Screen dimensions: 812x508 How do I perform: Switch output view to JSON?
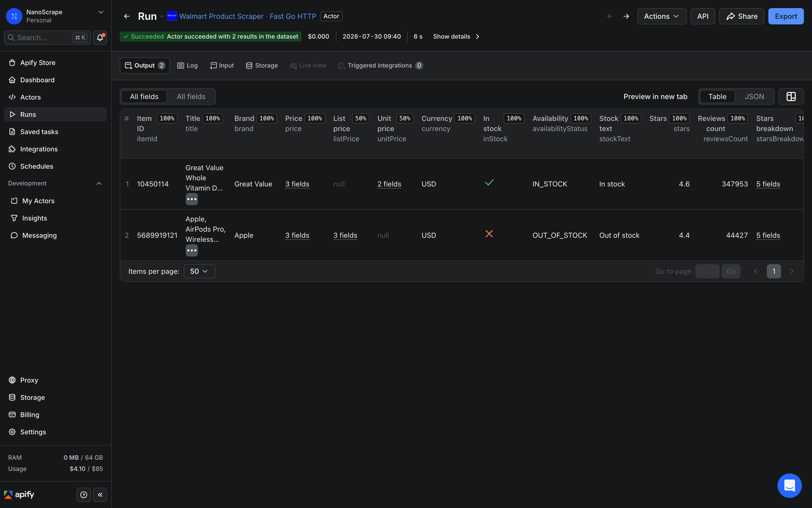coord(754,97)
